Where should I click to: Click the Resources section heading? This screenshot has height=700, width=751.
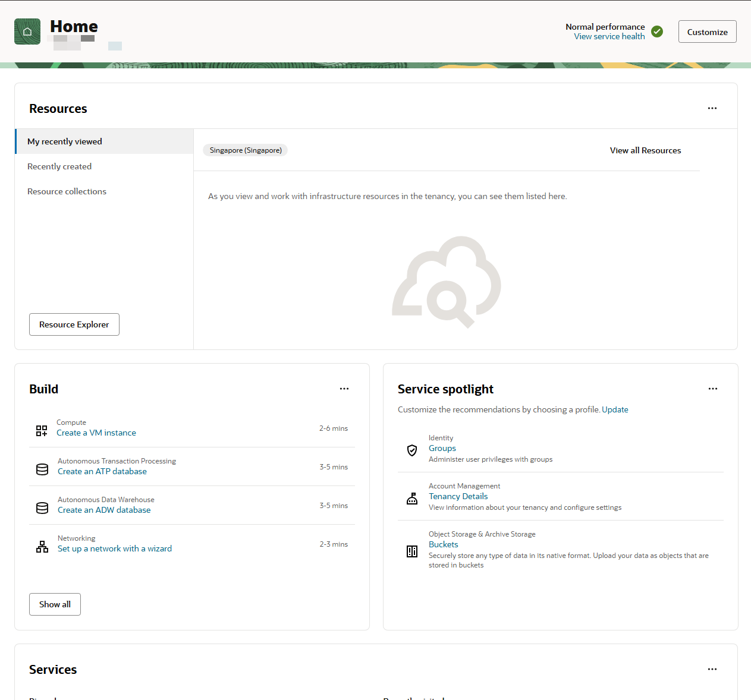58,109
